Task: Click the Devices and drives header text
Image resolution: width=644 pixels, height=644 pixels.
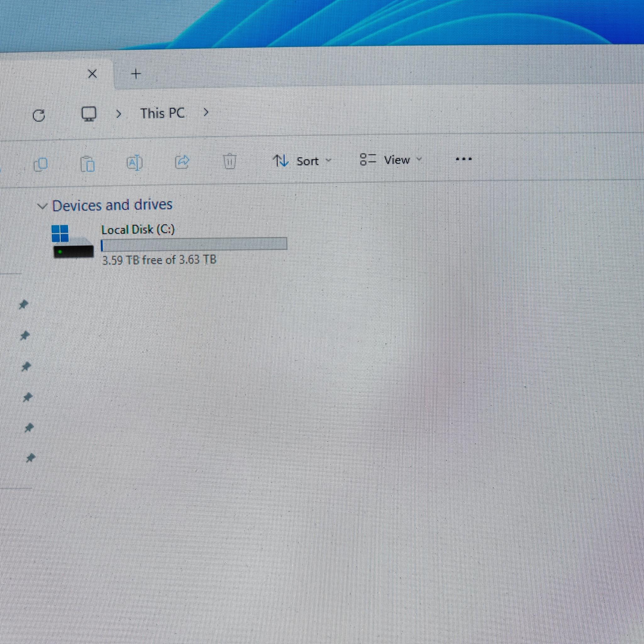Action: [112, 205]
